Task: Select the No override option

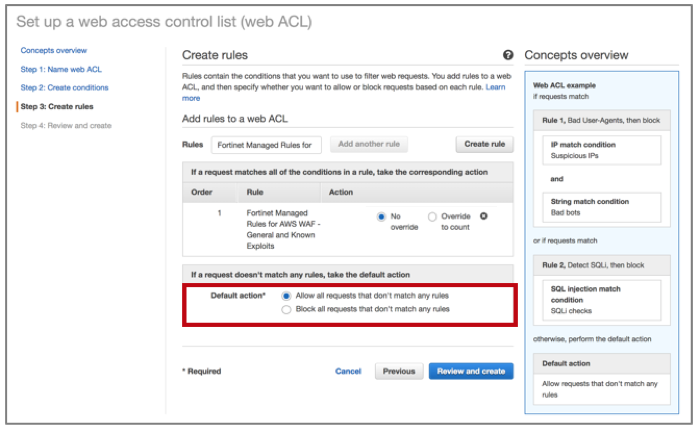Action: coord(382,216)
